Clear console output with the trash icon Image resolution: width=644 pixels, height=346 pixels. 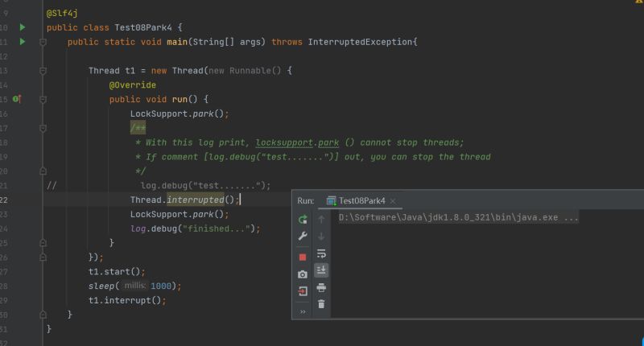coord(321,304)
